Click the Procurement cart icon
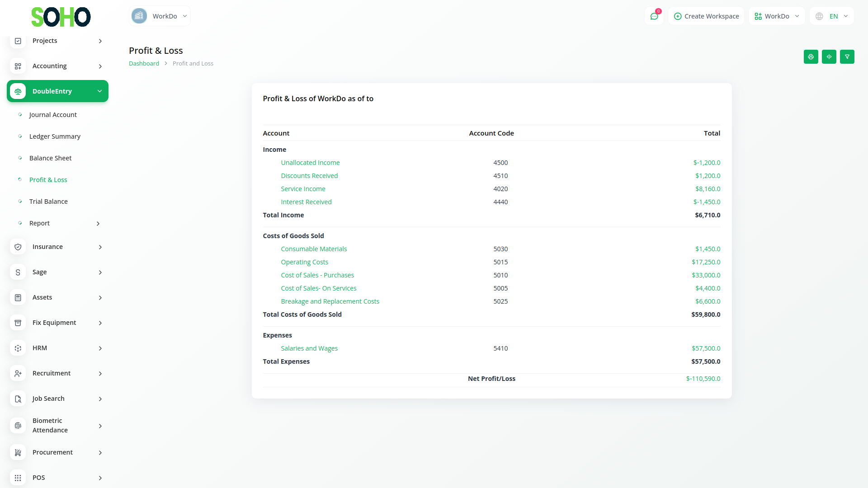This screenshot has height=488, width=868. click(18, 452)
